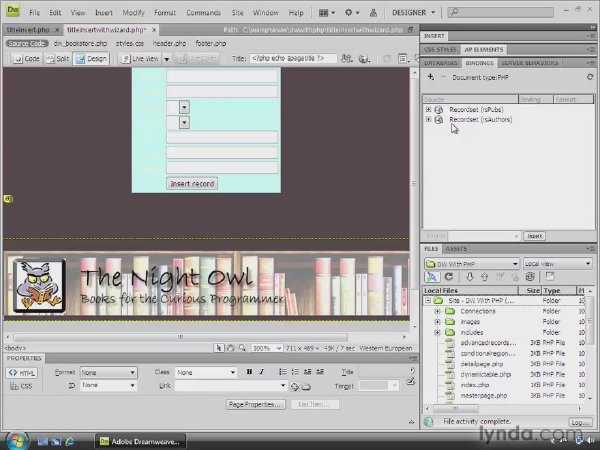The height and width of the screenshot is (450, 600).
Task: Choose the Select tool in status bar
Action: [x=218, y=348]
